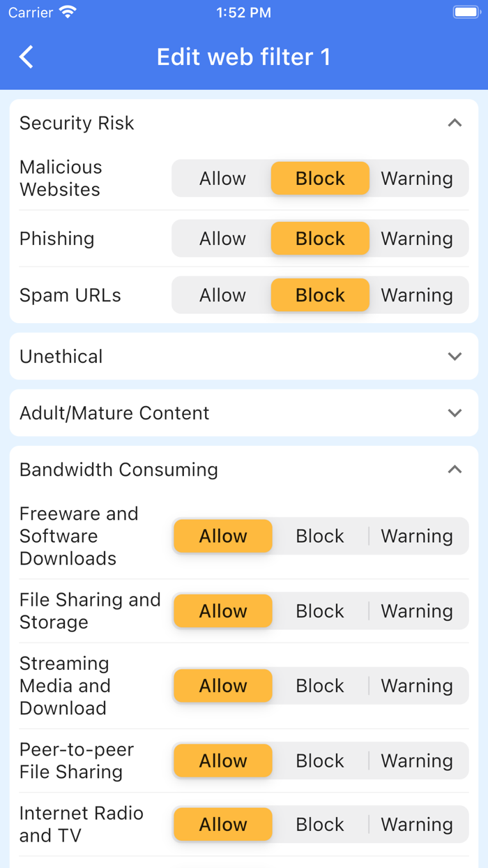Tap the carrier label in status bar
The width and height of the screenshot is (488, 868).
30,11
